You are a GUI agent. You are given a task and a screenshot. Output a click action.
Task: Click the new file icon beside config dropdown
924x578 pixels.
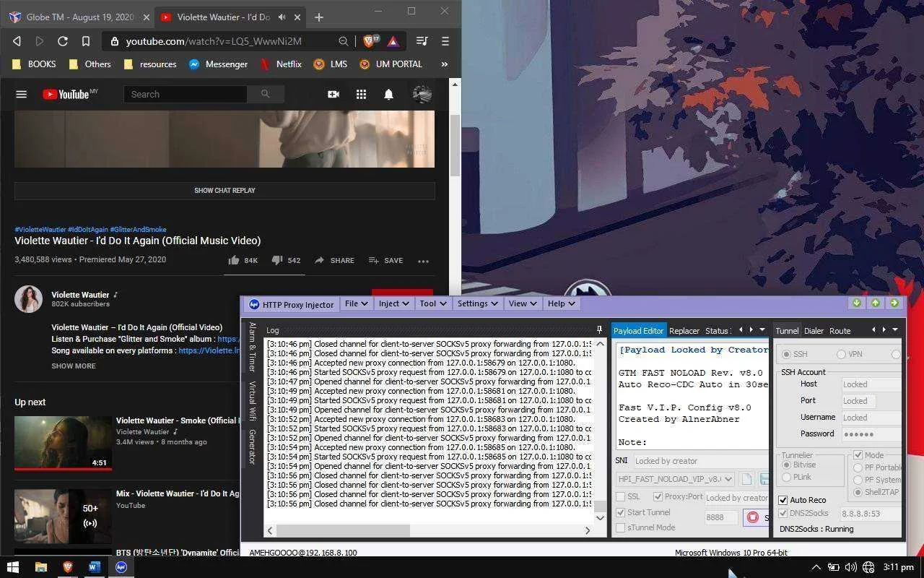pyautogui.click(x=746, y=479)
